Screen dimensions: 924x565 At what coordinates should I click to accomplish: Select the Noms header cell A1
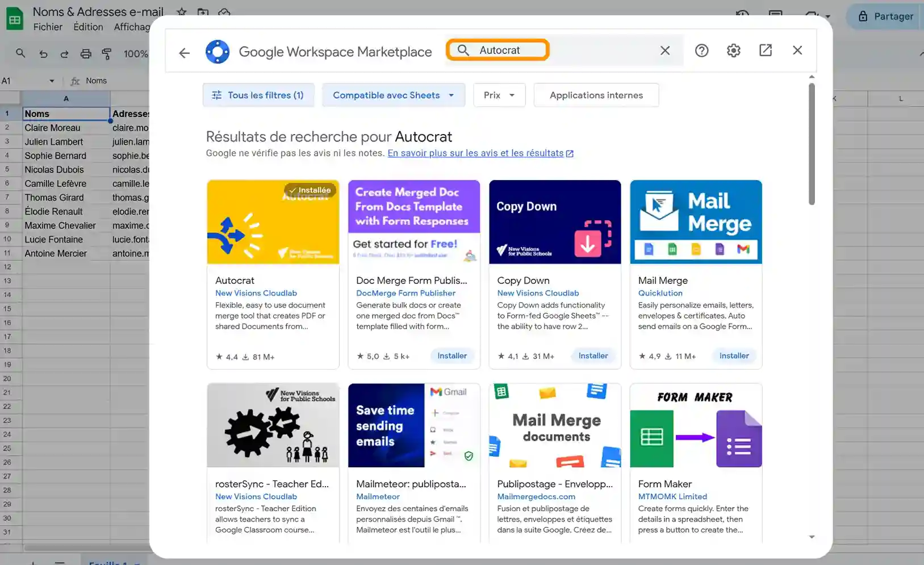(66, 114)
